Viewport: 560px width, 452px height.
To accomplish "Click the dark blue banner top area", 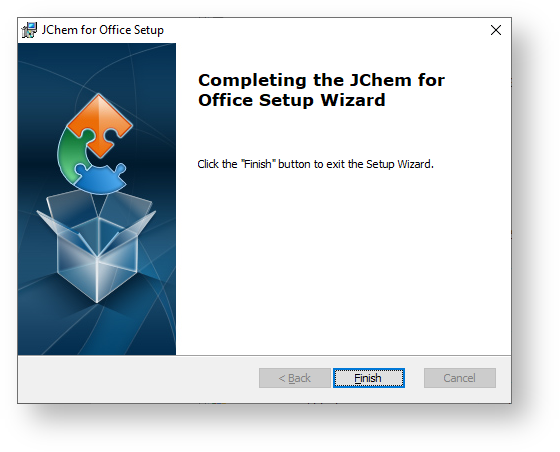I will tap(96, 64).
